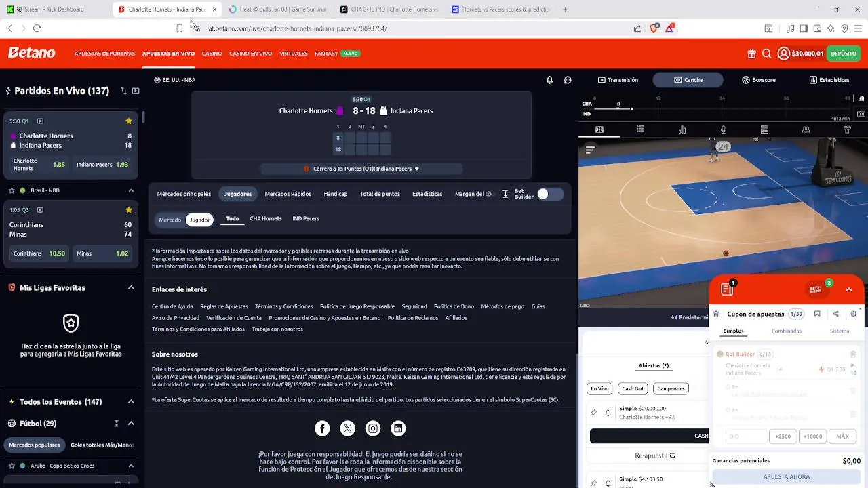Open the Bet Builder badge in betslip header
Image resolution: width=868 pixels, height=488 pixels.
click(816, 289)
